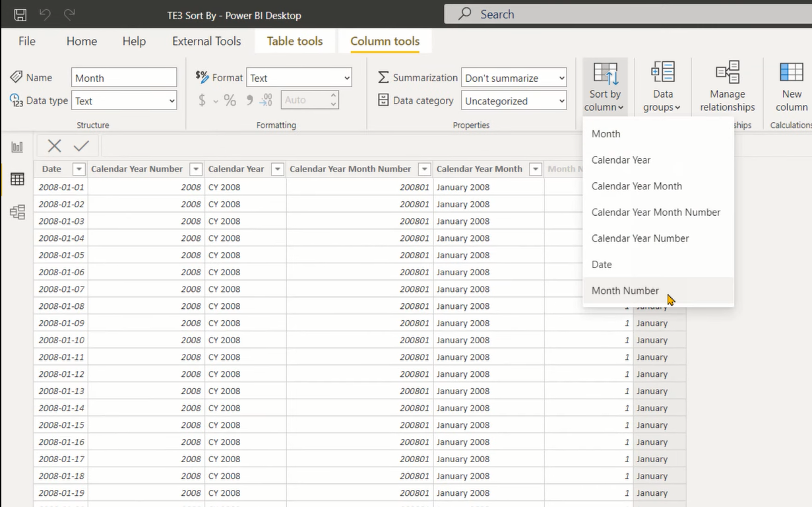Open Calendar Year Number column filter arrow
The width and height of the screenshot is (812, 507).
(x=196, y=169)
